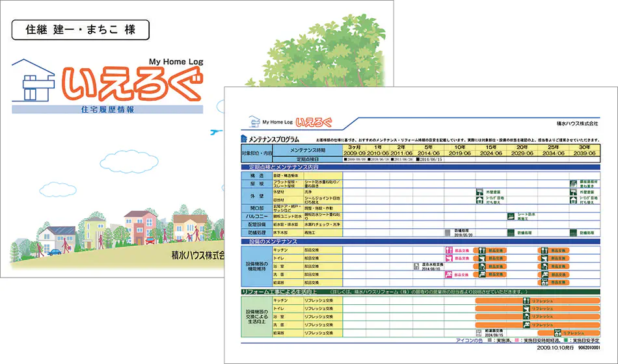Click the 混合水栓交換 2014/08/10 bath icon
The width and height of the screenshot is (618, 364).
coord(416,266)
